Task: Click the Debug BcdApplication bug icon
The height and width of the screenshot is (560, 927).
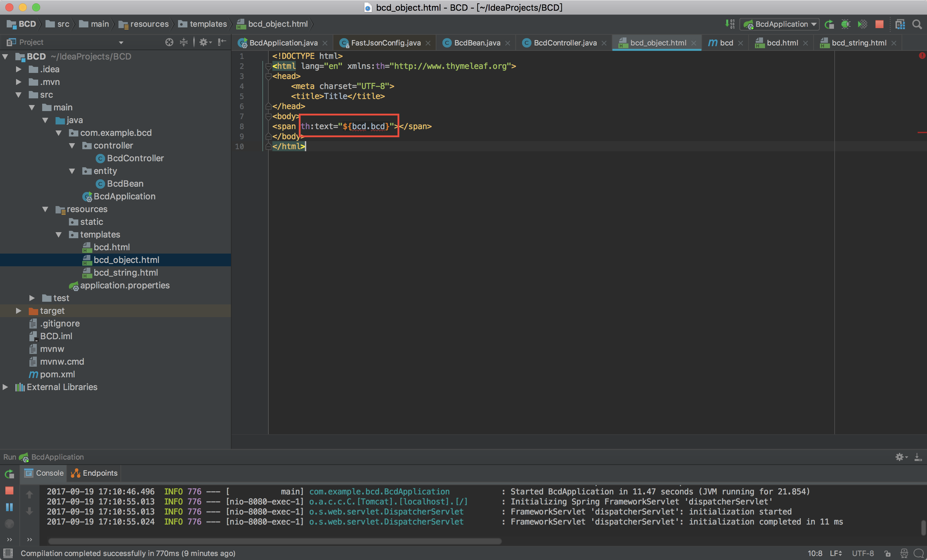Action: pyautogui.click(x=845, y=24)
